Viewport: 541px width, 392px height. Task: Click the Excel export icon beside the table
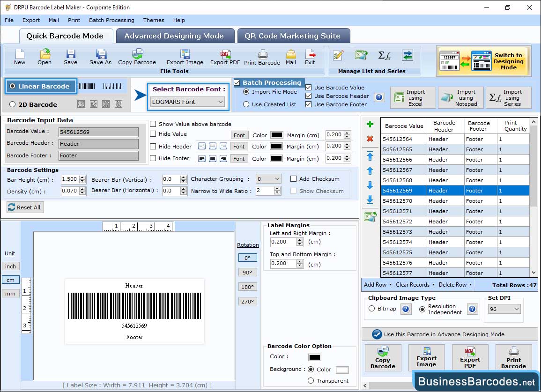click(370, 217)
